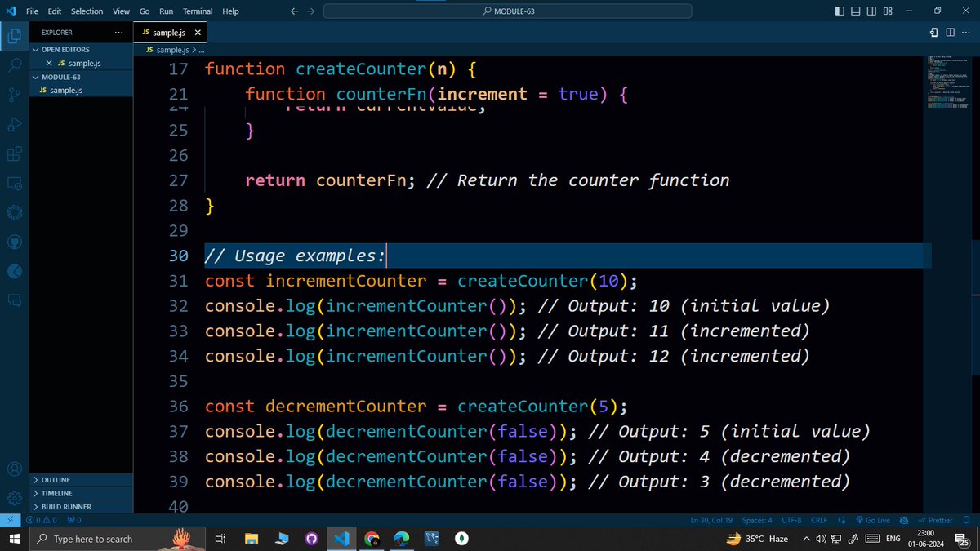The height and width of the screenshot is (551, 980).
Task: Open the editor's More Actions ellipsis
Action: pos(968,33)
